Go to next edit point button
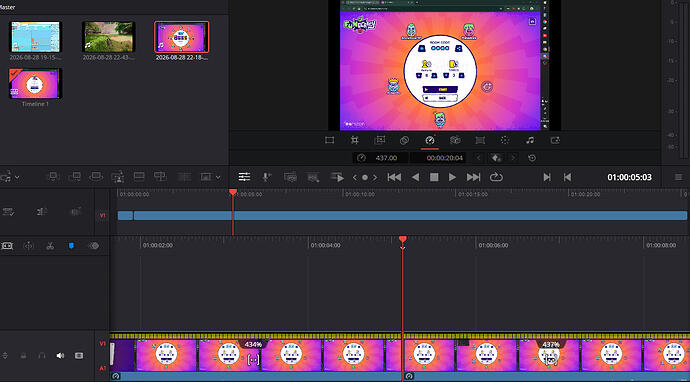 click(x=547, y=177)
